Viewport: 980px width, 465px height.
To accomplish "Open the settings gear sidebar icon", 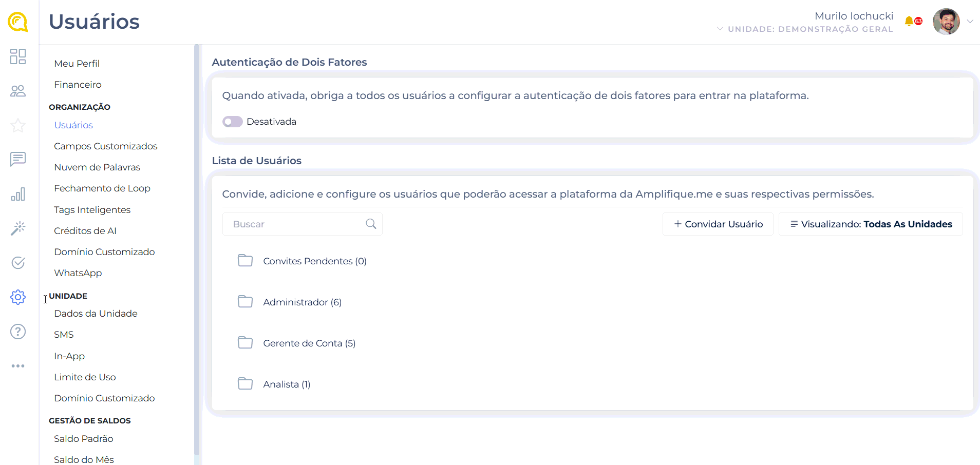I will click(x=18, y=297).
